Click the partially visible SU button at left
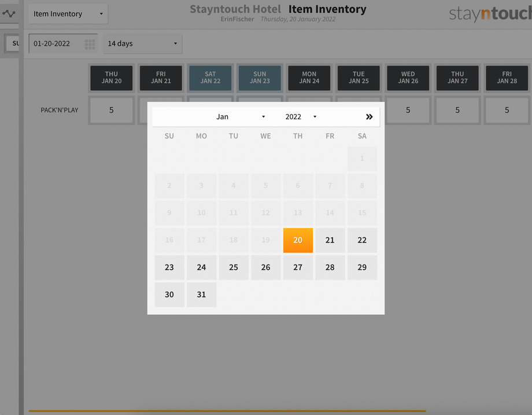Screen dimensions: 532x415 (13, 43)
